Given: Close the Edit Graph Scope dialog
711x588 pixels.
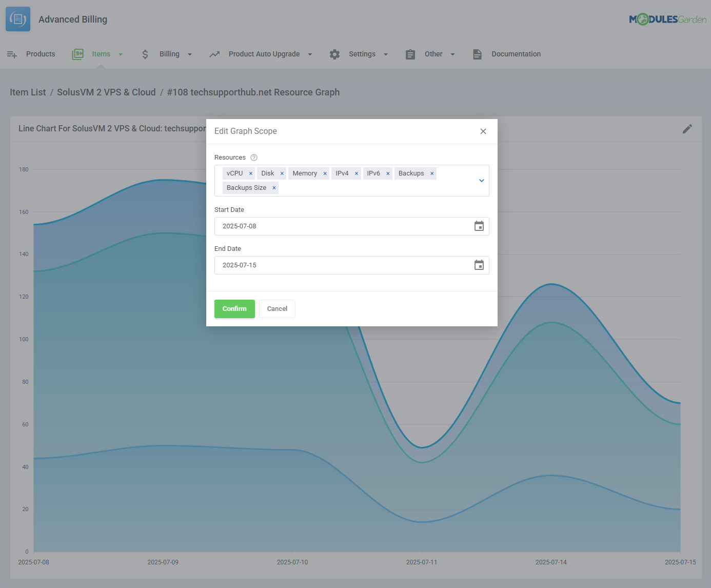Looking at the screenshot, I should [483, 131].
